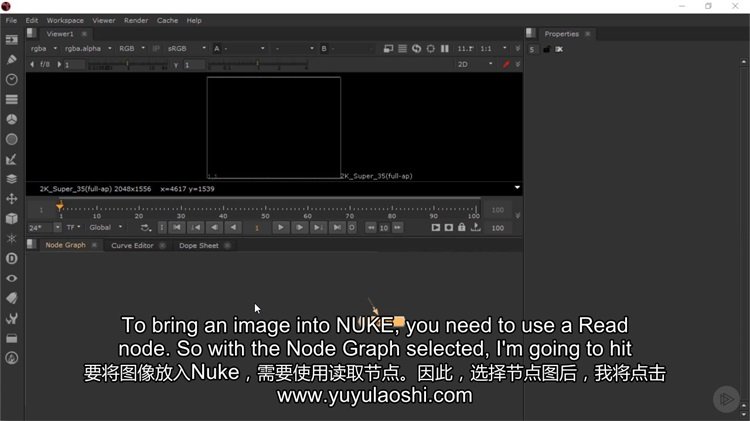Image resolution: width=750 pixels, height=421 pixels.
Task: Click the current frame number field
Action: click(257, 228)
